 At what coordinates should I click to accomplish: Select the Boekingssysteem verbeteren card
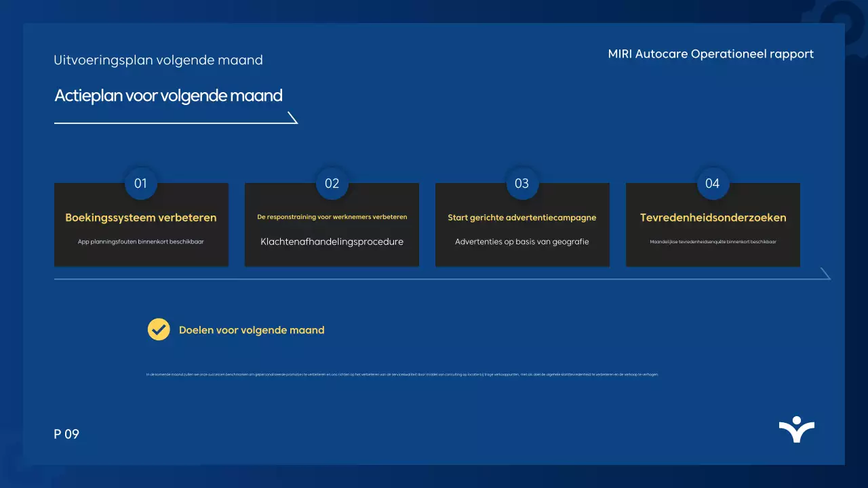click(141, 225)
